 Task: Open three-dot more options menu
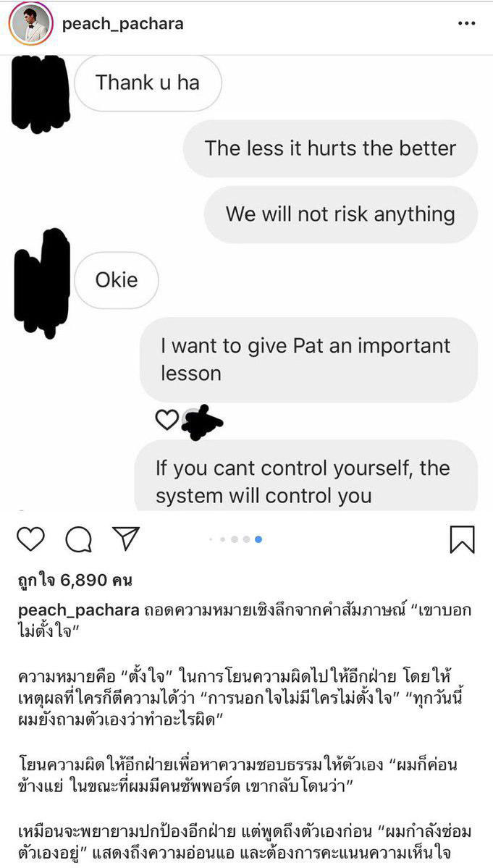click(x=466, y=24)
